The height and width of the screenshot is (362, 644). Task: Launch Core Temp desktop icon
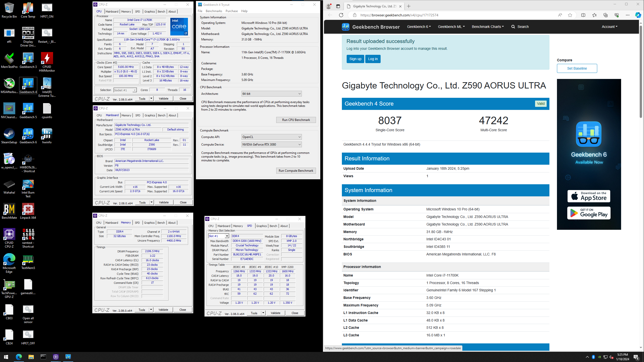click(28, 10)
